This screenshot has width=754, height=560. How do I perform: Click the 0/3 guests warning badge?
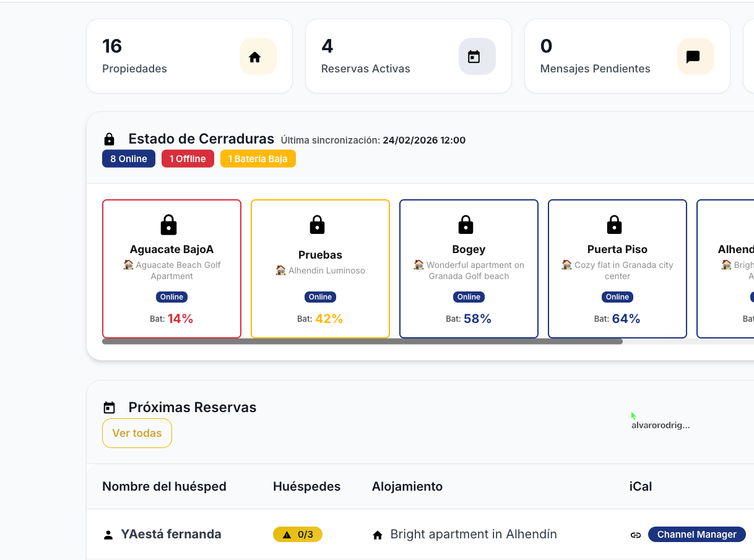pos(298,534)
